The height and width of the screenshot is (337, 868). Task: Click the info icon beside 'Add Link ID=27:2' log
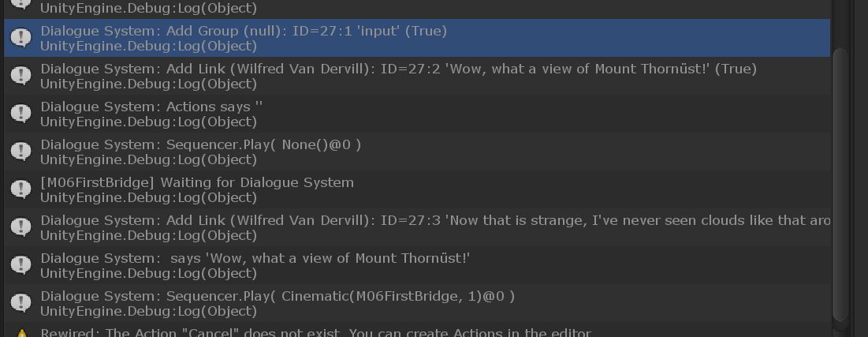point(21,76)
